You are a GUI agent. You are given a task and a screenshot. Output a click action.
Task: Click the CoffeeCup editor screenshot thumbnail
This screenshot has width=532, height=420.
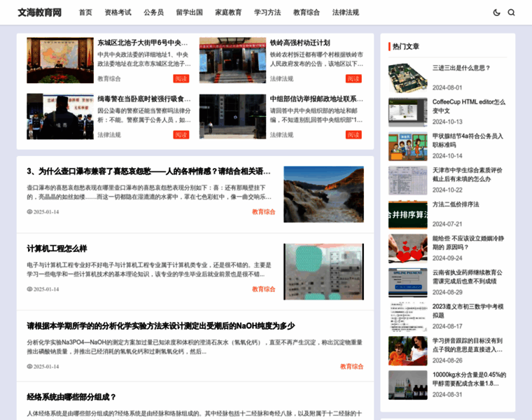(x=408, y=112)
